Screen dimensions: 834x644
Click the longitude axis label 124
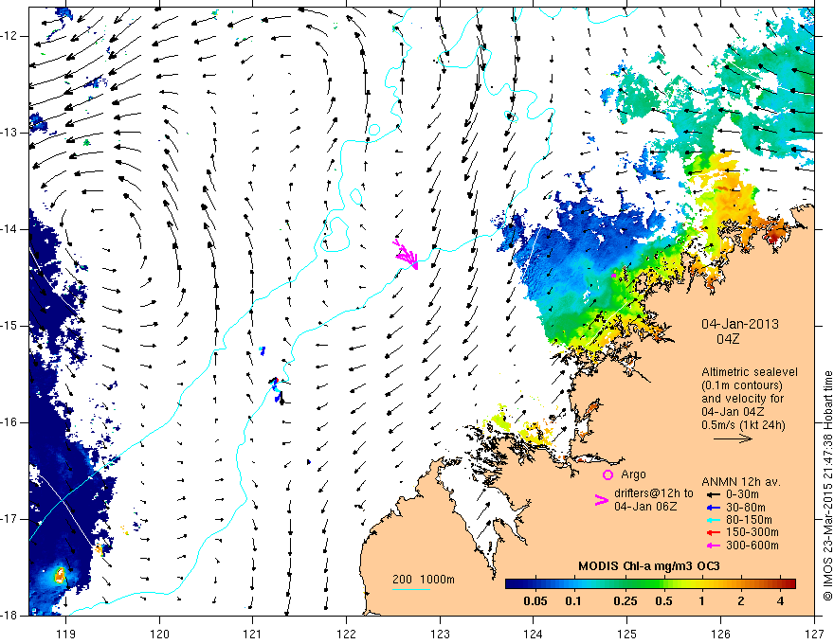coord(534,634)
